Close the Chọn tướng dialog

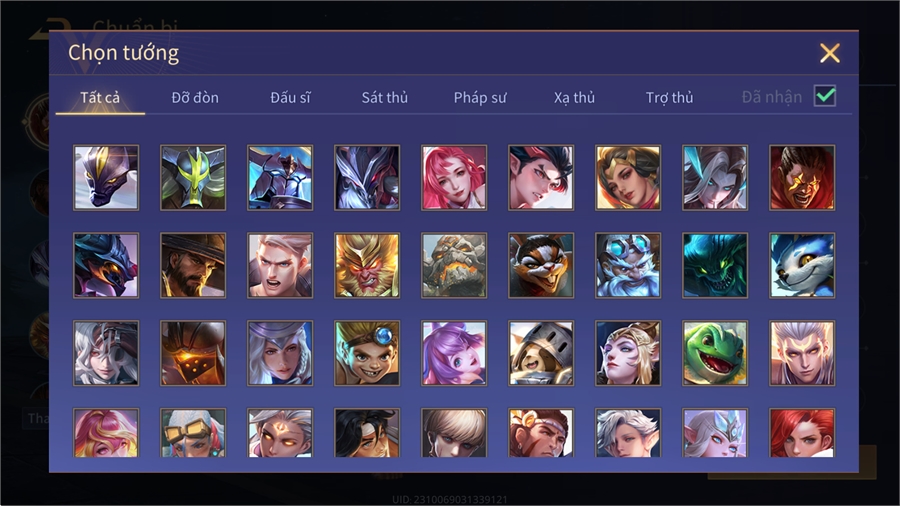(830, 53)
